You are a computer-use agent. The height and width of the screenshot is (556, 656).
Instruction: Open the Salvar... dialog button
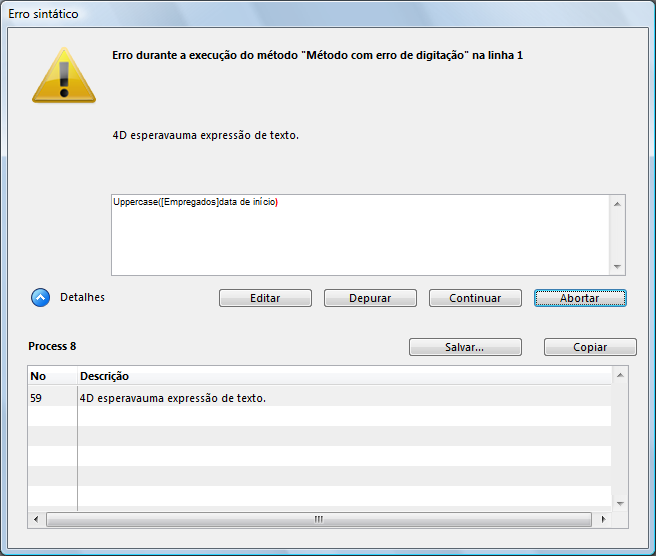point(465,347)
